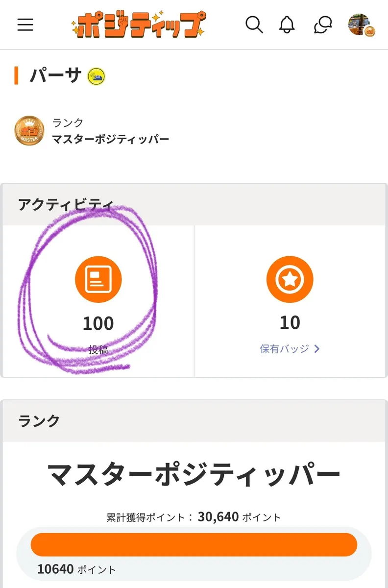Image resolution: width=388 pixels, height=588 pixels.
Task: Click the マスターポジティッパー rank title heading
Action: click(x=194, y=474)
